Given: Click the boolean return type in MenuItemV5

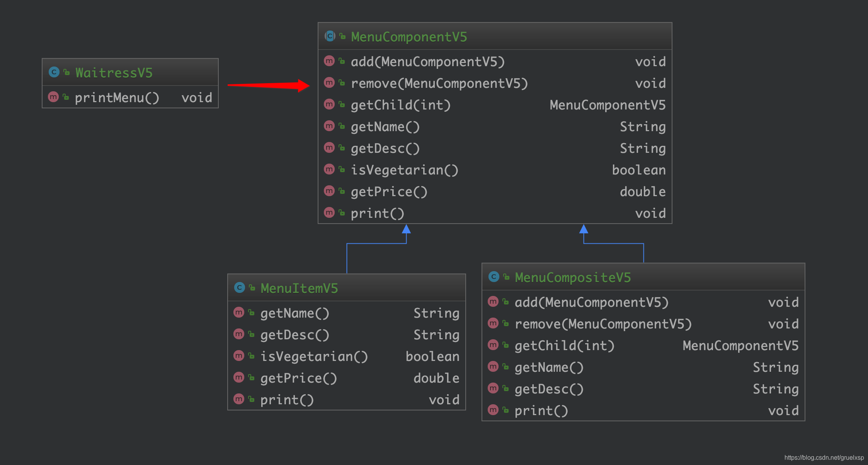Looking at the screenshot, I should [x=432, y=356].
